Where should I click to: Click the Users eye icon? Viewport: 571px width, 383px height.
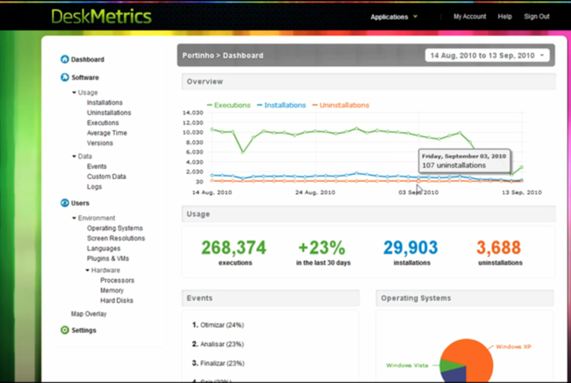point(64,203)
